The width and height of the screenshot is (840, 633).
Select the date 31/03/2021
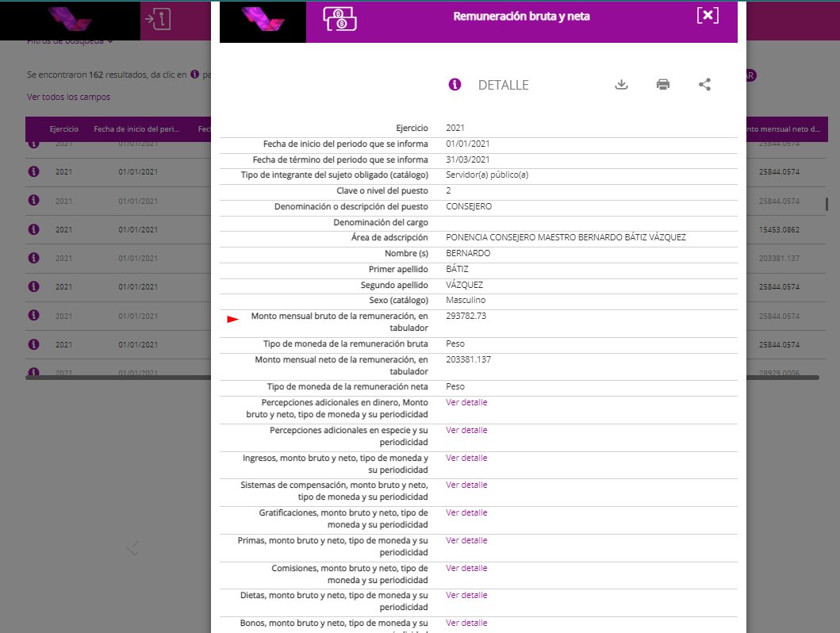(468, 159)
